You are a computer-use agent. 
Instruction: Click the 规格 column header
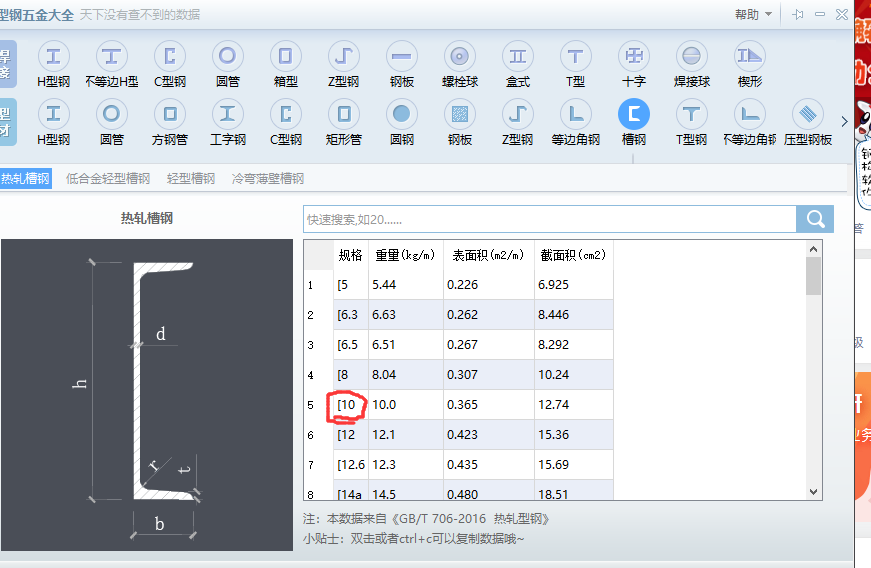click(x=351, y=255)
